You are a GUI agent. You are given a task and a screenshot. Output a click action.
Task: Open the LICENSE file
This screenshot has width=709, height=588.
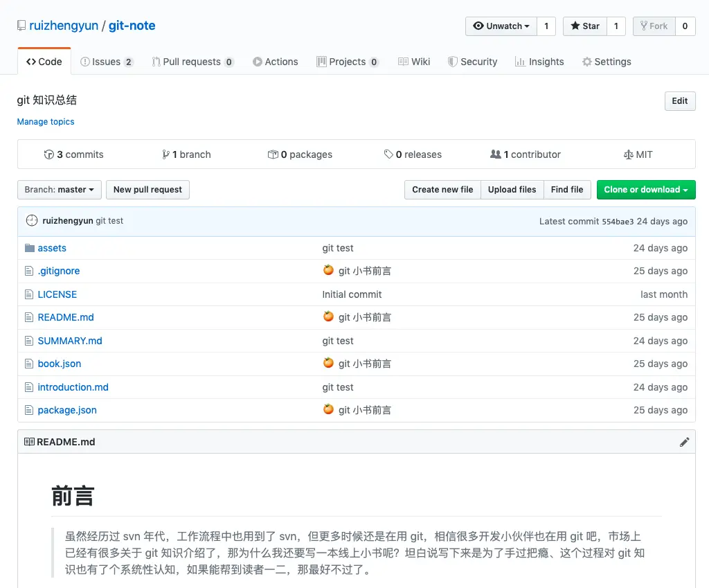57,294
